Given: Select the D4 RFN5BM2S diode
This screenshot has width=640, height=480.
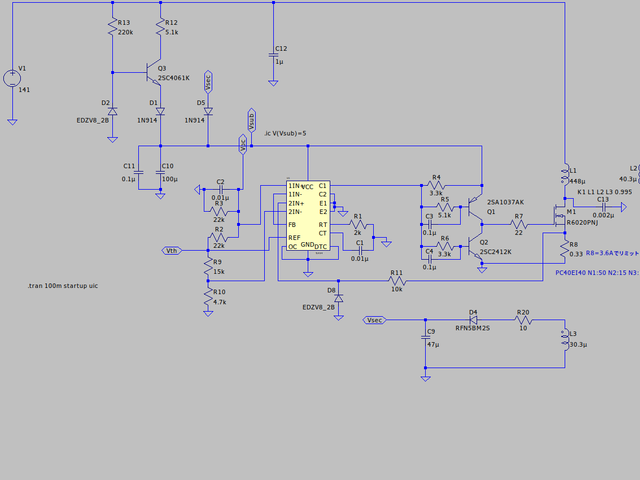Looking at the screenshot, I should coord(473,320).
